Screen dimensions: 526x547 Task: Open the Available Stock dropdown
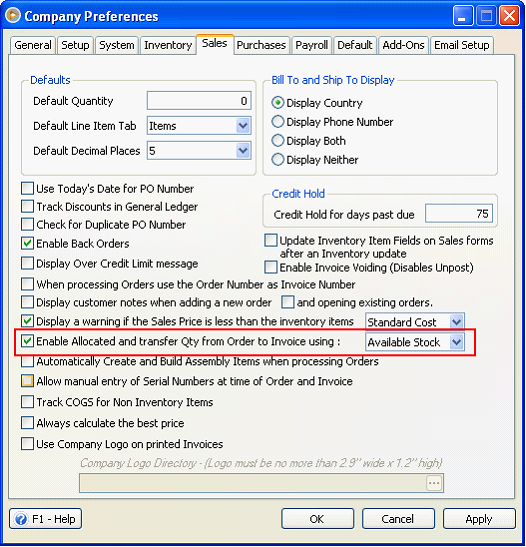(457, 342)
